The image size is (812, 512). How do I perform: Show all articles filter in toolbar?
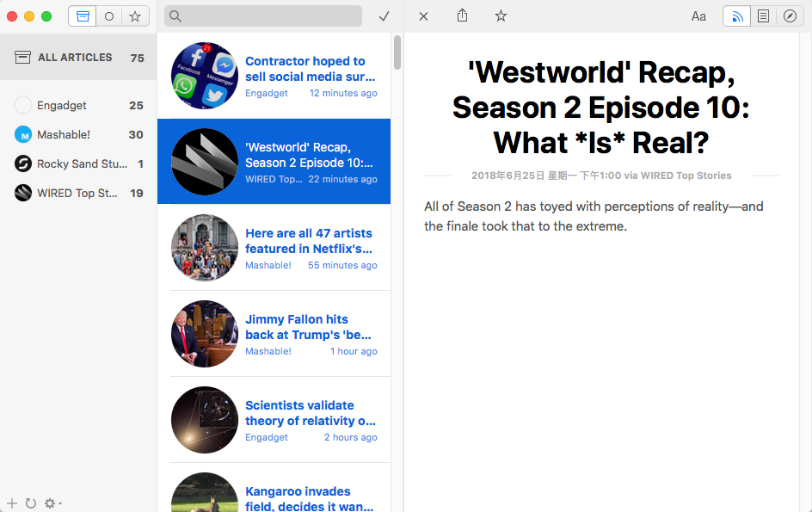[83, 16]
